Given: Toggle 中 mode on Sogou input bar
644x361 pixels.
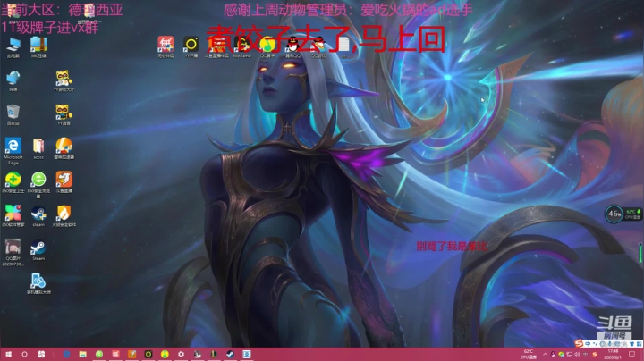Looking at the screenshot, I should point(589,344).
